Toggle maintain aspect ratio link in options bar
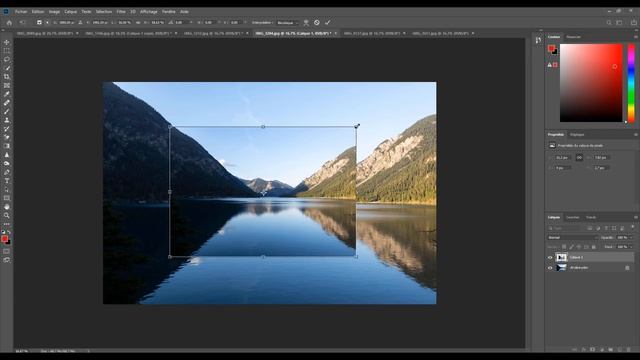This screenshot has width=640, height=360. point(138,22)
